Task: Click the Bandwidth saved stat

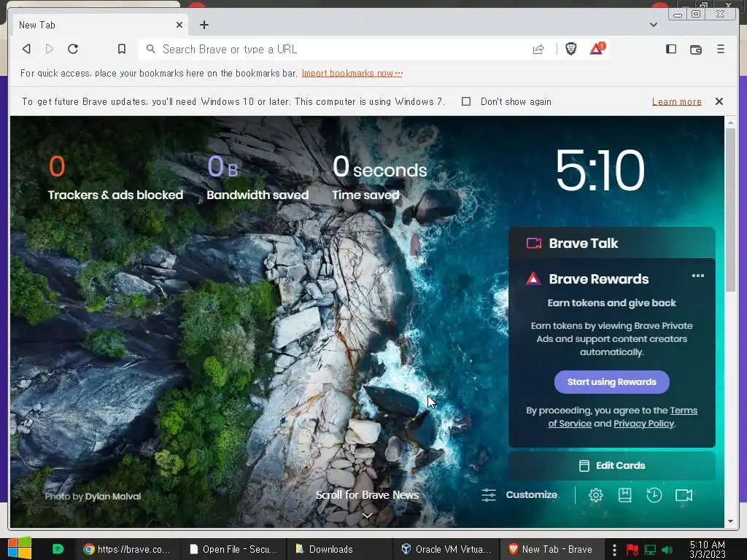Action: [x=258, y=178]
